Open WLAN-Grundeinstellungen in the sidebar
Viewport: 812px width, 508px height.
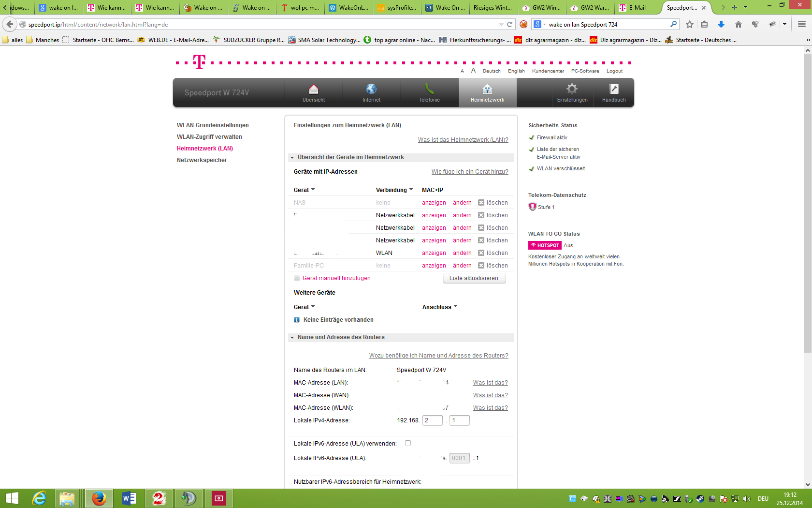(x=213, y=125)
